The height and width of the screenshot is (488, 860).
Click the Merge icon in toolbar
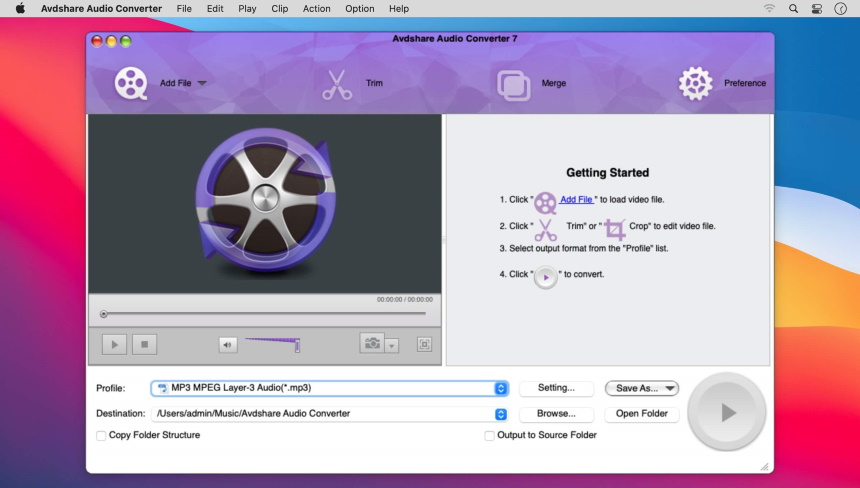(513, 85)
